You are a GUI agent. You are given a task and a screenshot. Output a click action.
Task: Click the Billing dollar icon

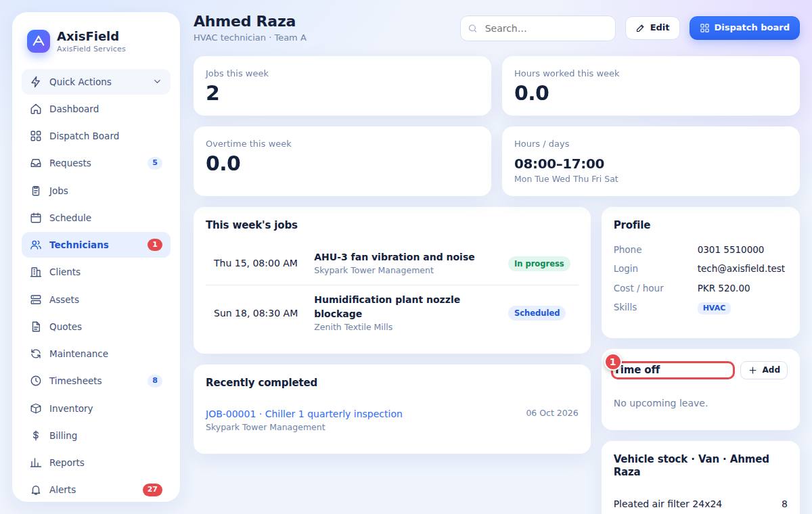pyautogui.click(x=36, y=436)
